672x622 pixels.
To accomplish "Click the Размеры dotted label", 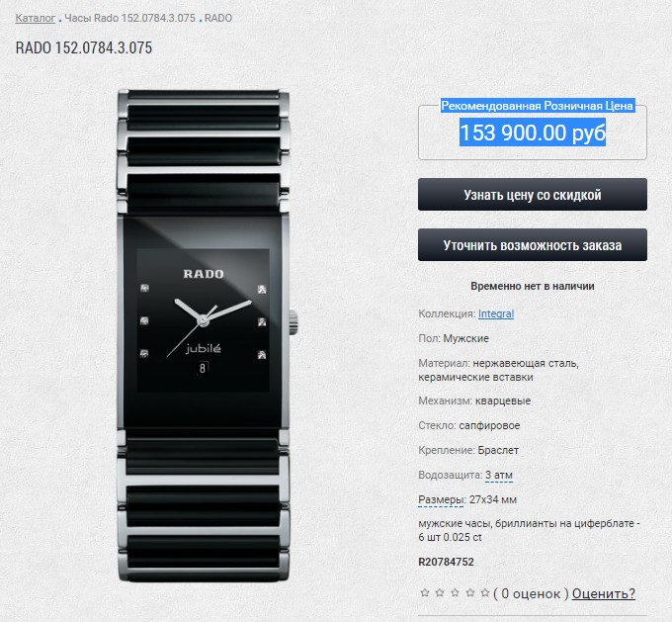I will tap(441, 499).
